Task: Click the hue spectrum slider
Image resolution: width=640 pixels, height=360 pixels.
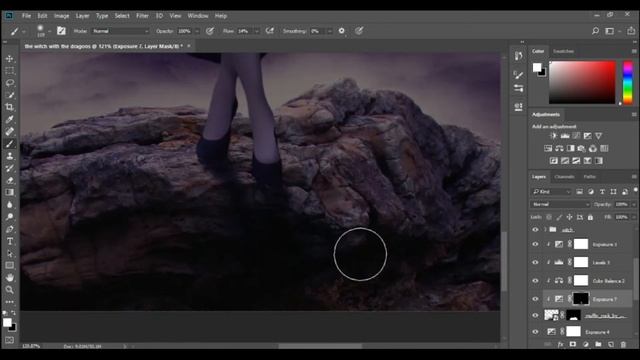Action: 628,82
